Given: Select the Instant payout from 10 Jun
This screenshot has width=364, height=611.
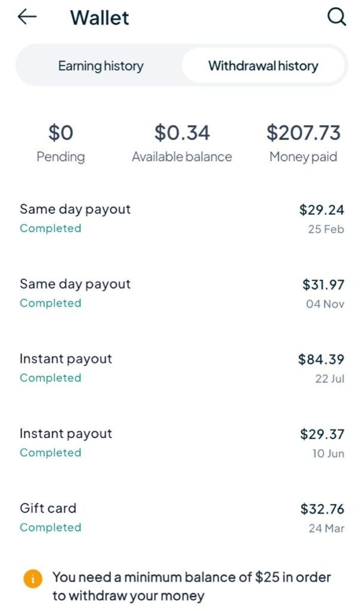Looking at the screenshot, I should 66,434.
